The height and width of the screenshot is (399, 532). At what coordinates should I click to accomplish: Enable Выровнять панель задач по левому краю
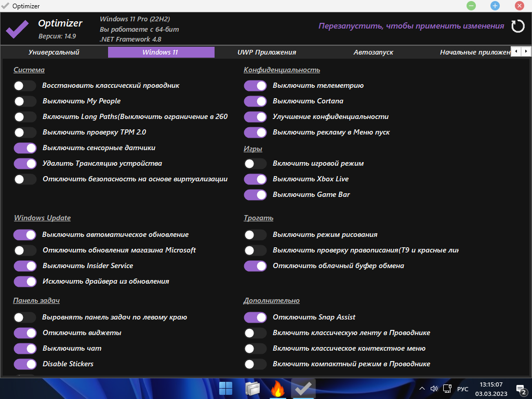25,317
